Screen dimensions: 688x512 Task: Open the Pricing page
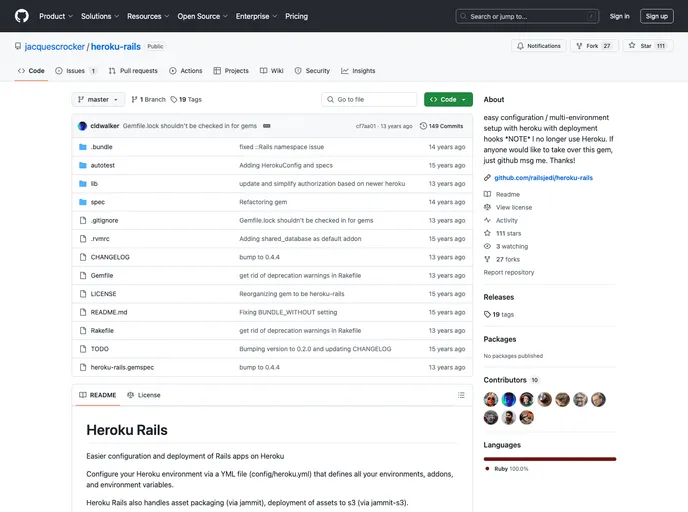[297, 16]
